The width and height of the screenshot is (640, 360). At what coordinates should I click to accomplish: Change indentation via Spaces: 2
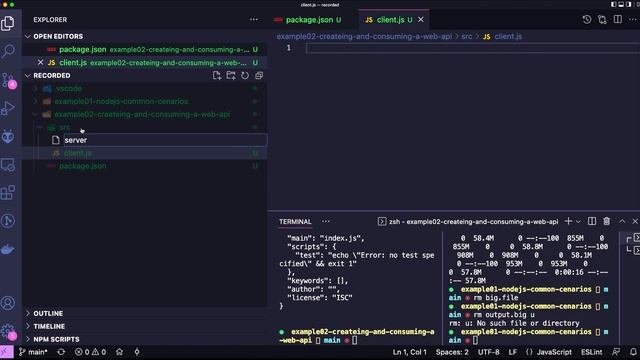452,352
